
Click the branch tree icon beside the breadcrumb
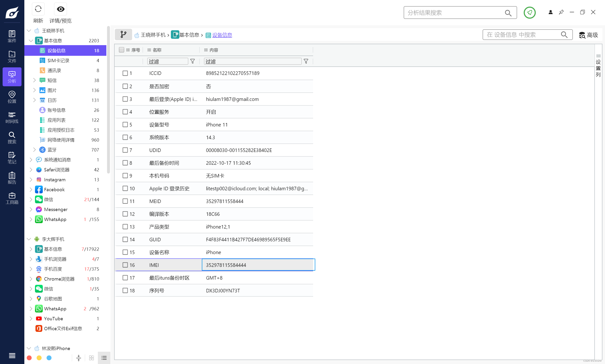[x=123, y=35]
